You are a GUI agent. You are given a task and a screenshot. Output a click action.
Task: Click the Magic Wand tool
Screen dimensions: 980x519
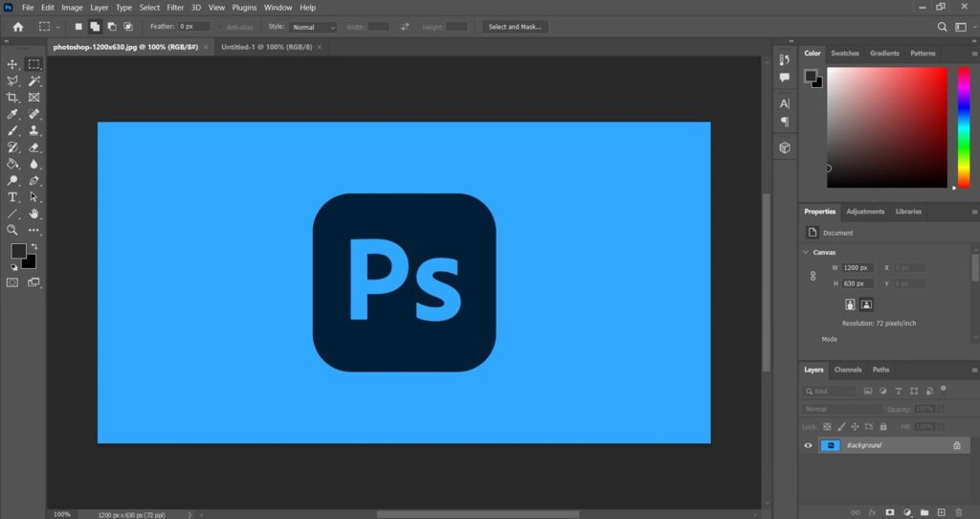tap(34, 80)
